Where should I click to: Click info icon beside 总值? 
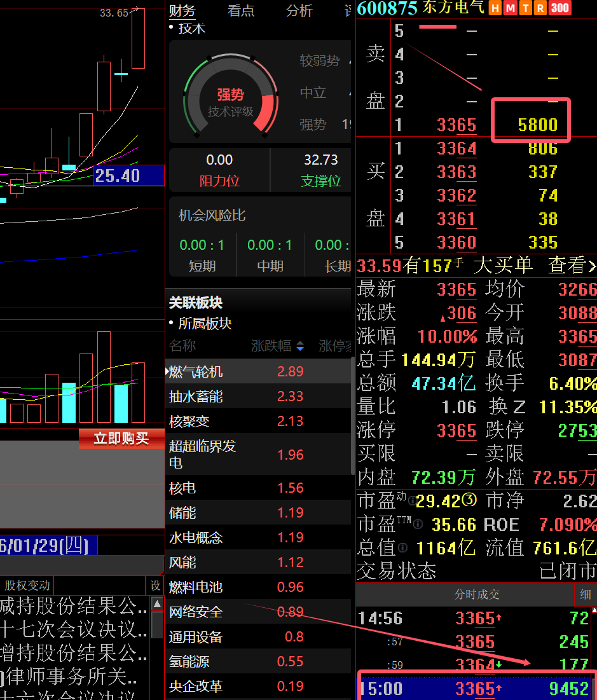click(x=402, y=547)
